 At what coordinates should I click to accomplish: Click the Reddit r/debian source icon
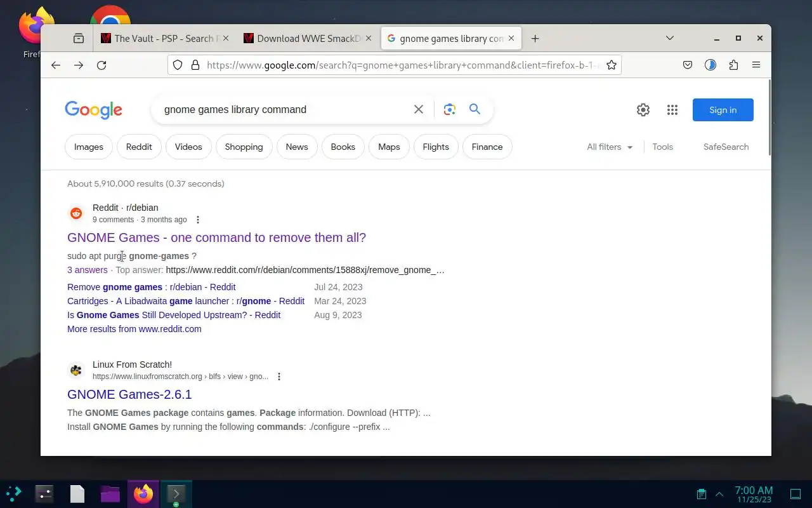76,213
